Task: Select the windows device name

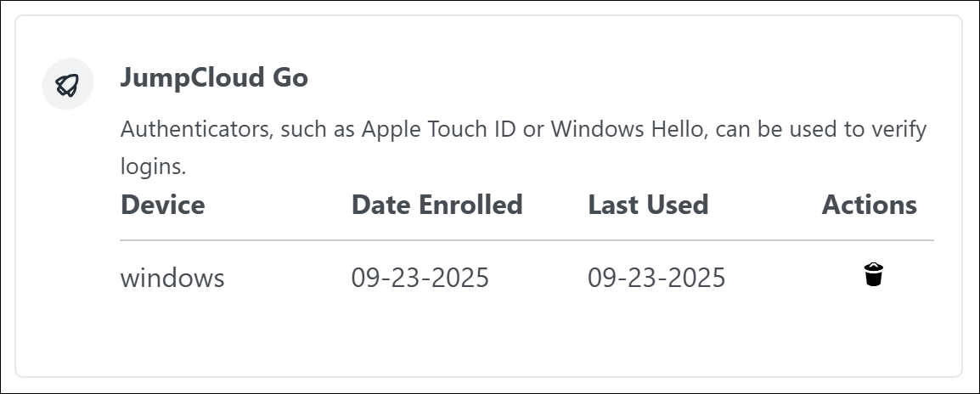Action: (172, 278)
